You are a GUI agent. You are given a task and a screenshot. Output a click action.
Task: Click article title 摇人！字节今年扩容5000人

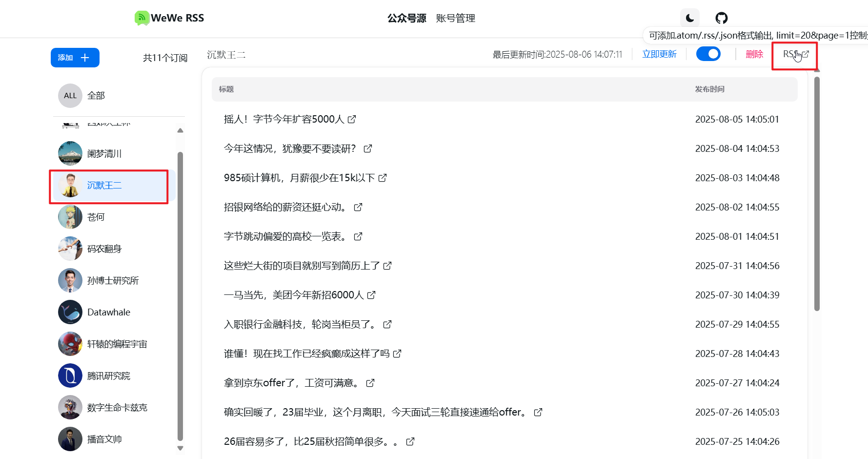coord(284,119)
